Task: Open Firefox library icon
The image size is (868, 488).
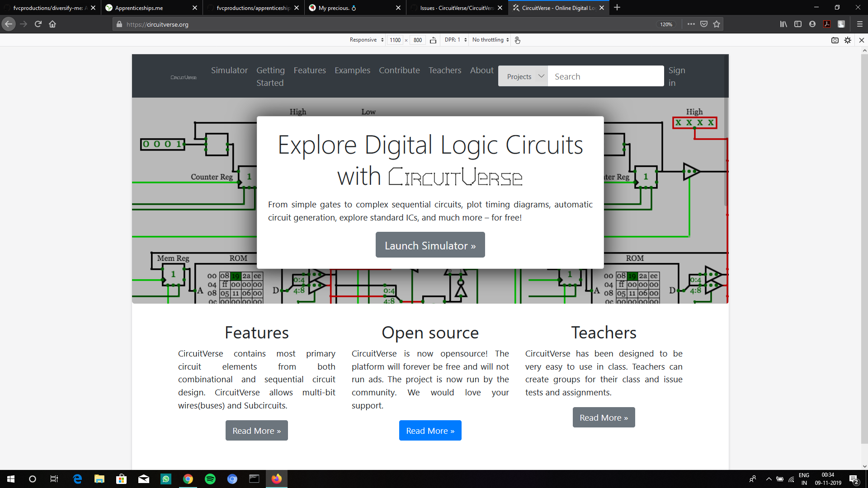Action: tap(783, 24)
